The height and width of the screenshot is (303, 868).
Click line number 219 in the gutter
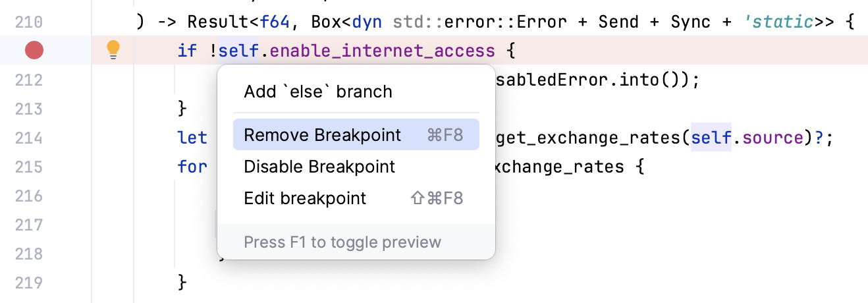pyautogui.click(x=28, y=283)
